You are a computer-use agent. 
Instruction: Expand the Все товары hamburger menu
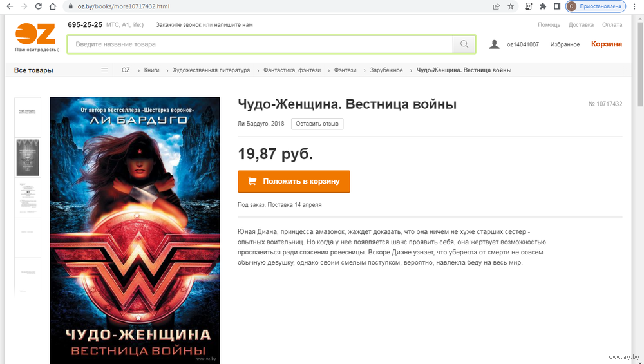pyautogui.click(x=104, y=70)
